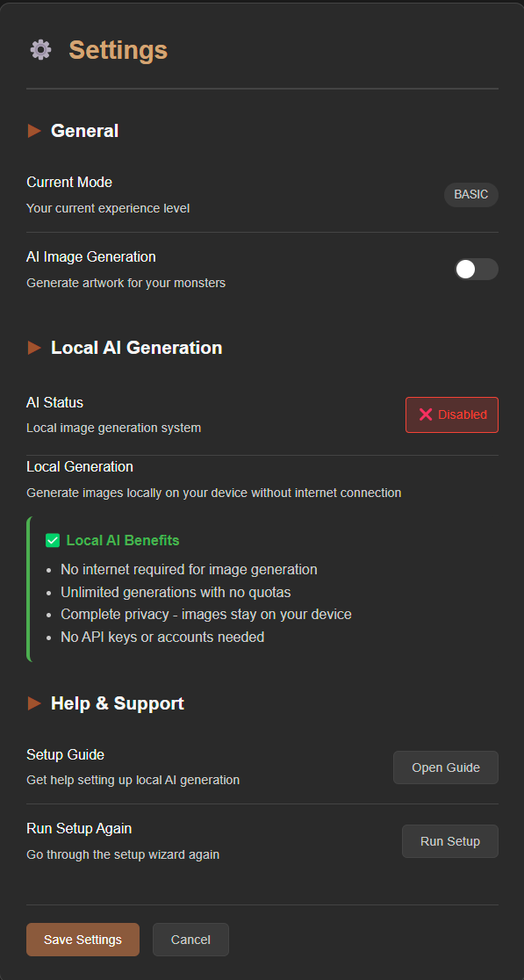
Task: Click the orange arrow beside Local AI Generation
Action: click(x=33, y=347)
